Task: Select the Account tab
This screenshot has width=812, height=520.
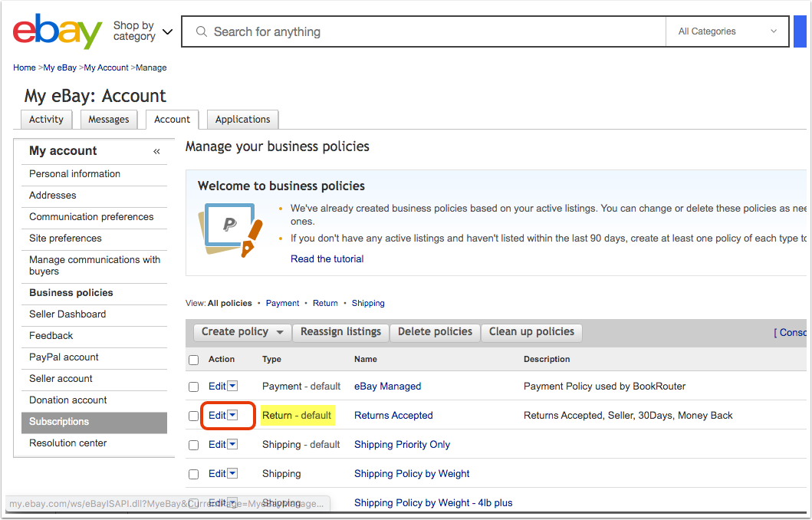Action: [x=172, y=120]
